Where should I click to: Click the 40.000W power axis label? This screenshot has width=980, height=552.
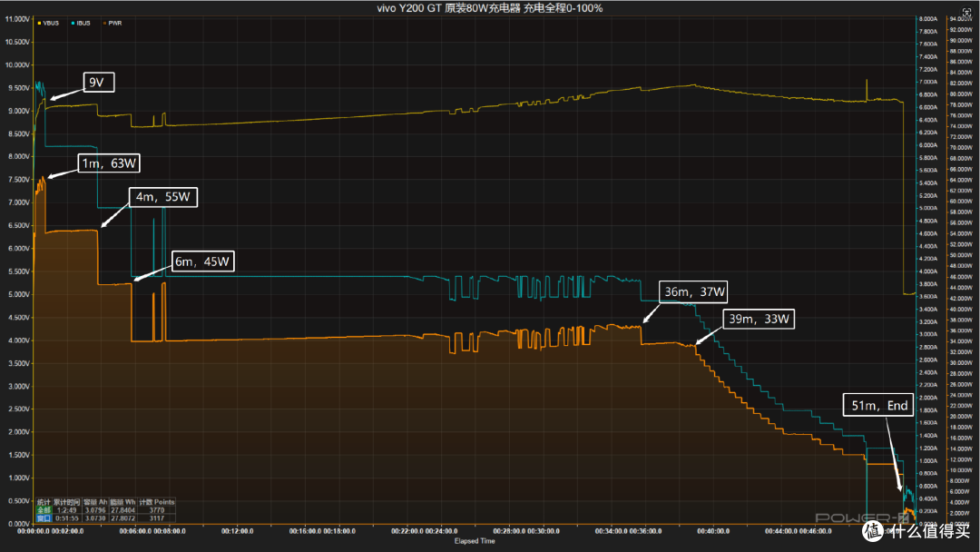pyautogui.click(x=961, y=309)
